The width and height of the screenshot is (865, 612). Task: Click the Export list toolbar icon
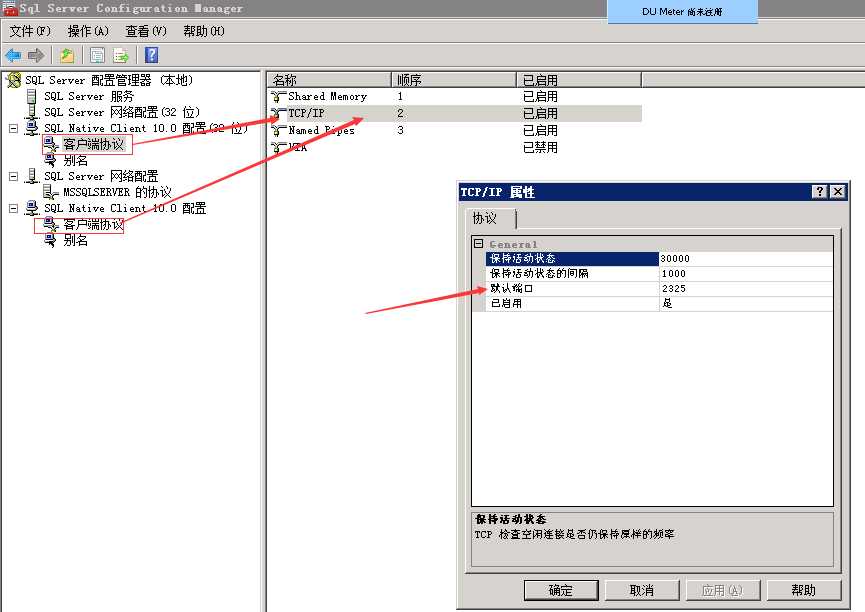point(121,55)
